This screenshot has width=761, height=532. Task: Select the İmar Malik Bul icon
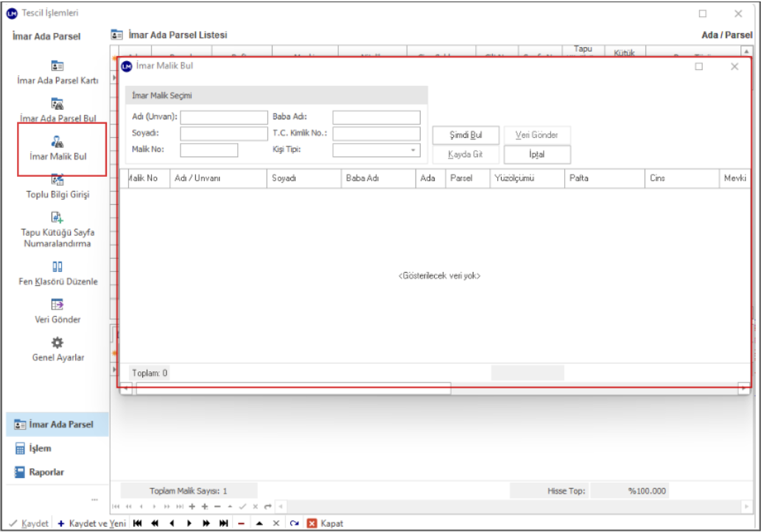click(57, 142)
